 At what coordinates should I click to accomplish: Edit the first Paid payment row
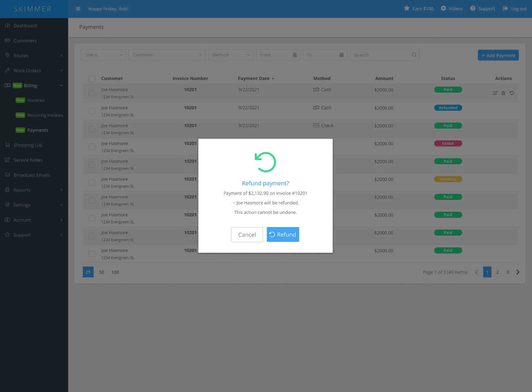(x=495, y=93)
